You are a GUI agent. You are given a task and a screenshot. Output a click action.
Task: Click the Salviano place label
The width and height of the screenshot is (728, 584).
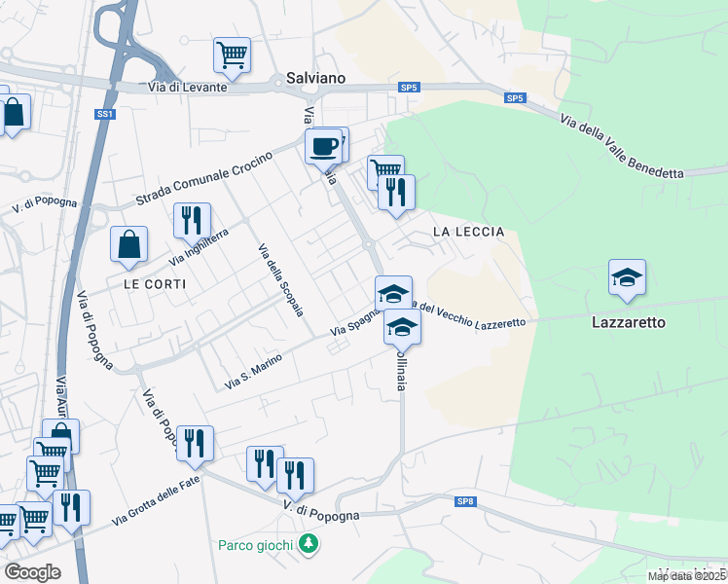[x=315, y=78]
